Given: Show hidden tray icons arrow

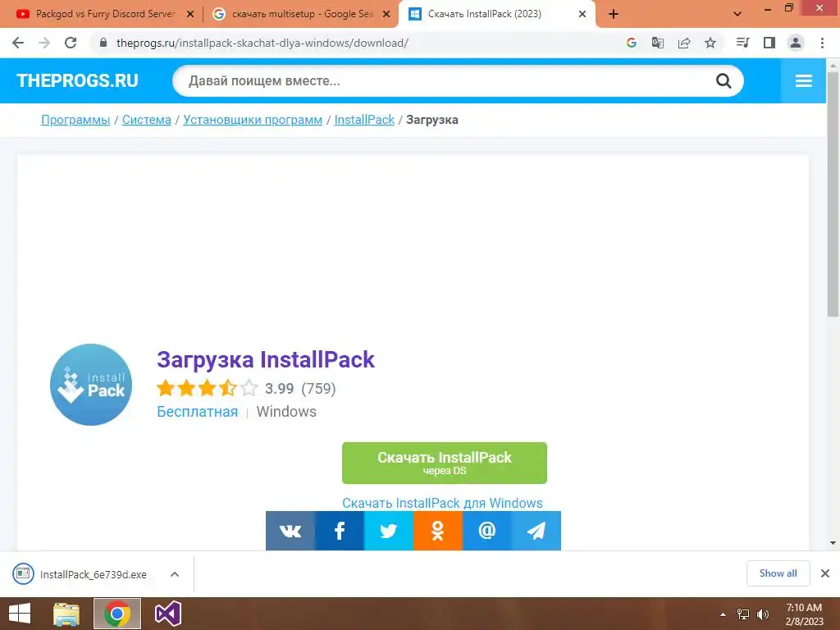Looking at the screenshot, I should 723,614.
